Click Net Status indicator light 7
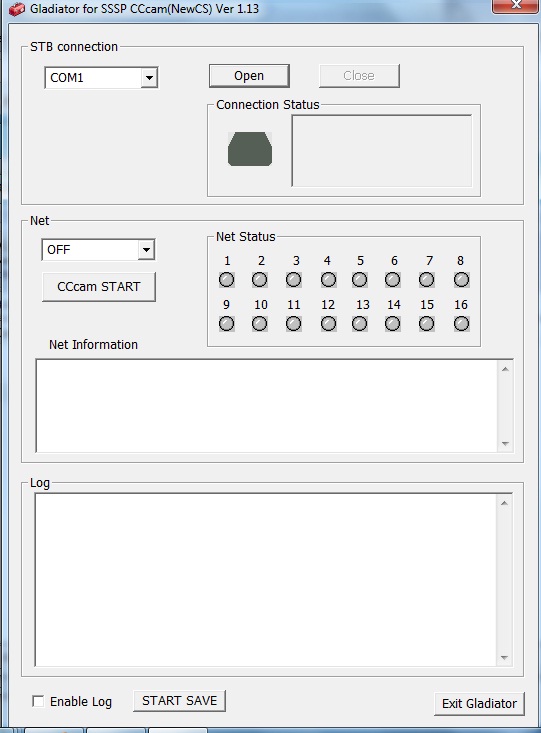Image resolution: width=541 pixels, height=733 pixels. click(426, 280)
